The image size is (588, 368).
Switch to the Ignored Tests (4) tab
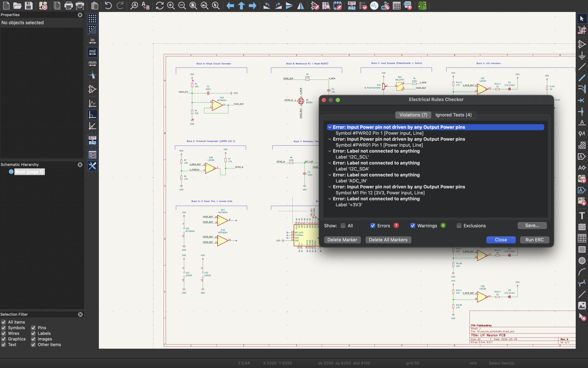point(453,115)
